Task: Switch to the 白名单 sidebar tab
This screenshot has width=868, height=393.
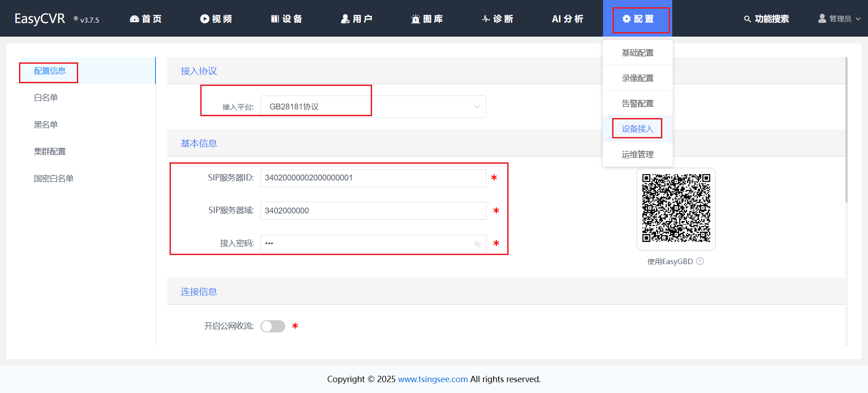Action: [x=46, y=98]
